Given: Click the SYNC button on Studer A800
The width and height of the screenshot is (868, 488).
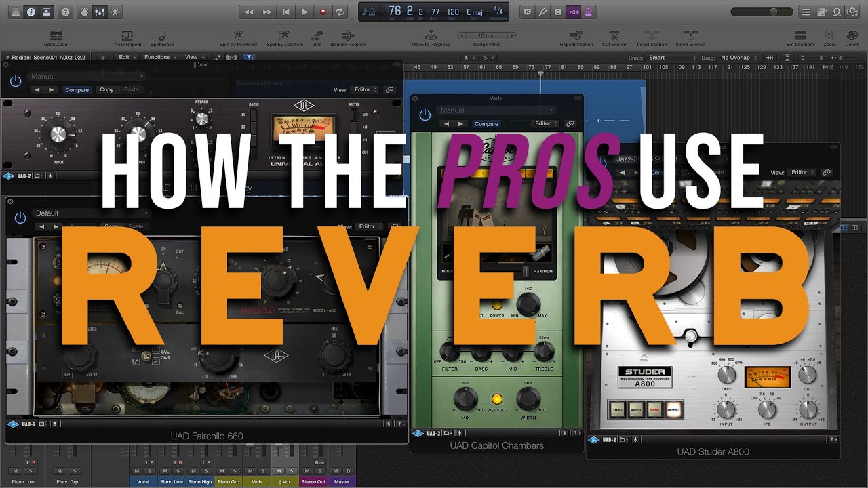Looking at the screenshot, I should [x=654, y=409].
